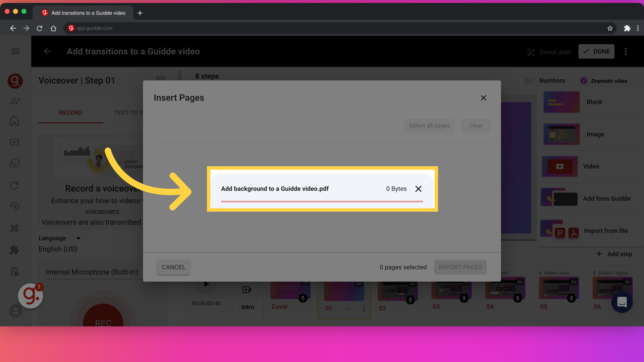Click the PDF upload progress bar
This screenshot has height=362, width=644.
pos(322,201)
